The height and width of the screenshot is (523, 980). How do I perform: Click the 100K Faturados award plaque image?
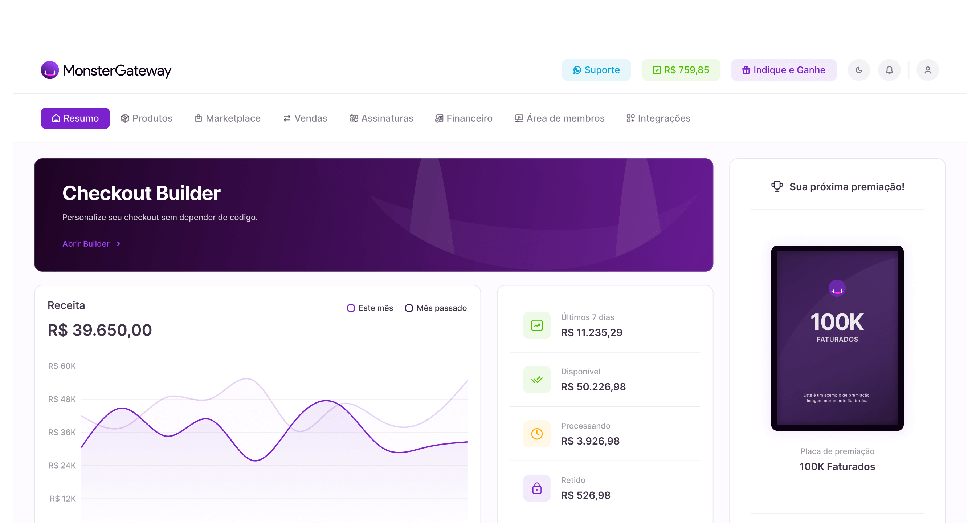837,338
